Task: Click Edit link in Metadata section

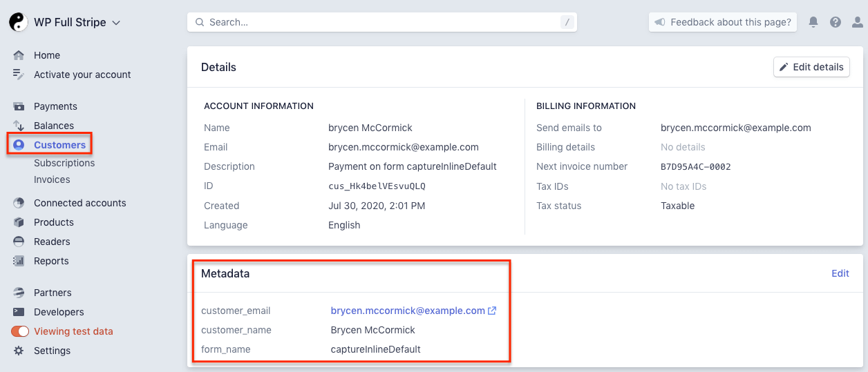Action: pos(840,273)
